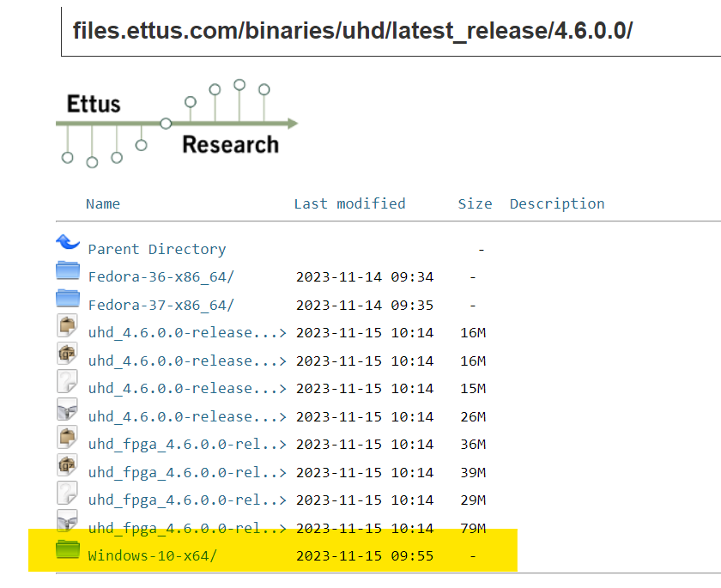
Task: Click the blank file icon in the 15M row
Action: pos(67,381)
